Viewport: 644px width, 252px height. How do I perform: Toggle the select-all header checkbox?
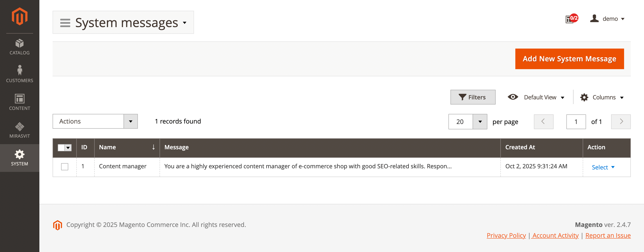(62, 147)
